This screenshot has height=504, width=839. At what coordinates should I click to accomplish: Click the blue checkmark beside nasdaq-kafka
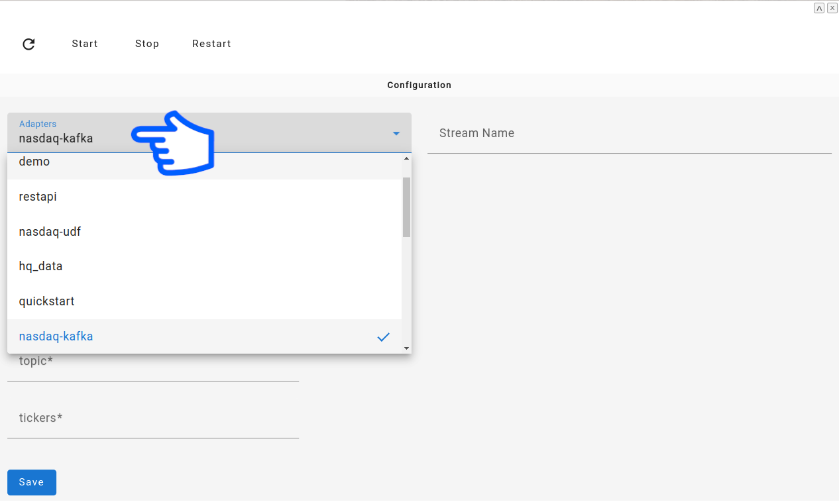383,337
